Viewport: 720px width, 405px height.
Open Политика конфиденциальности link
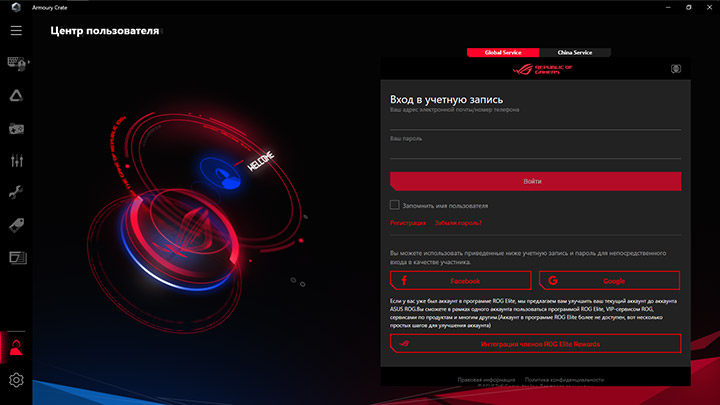pos(564,380)
